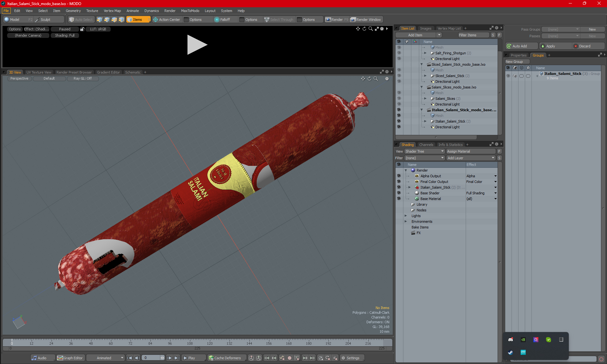Toggle eye visibility for Italian_Salami_Stick group
The image size is (607, 364).
[x=508, y=76]
